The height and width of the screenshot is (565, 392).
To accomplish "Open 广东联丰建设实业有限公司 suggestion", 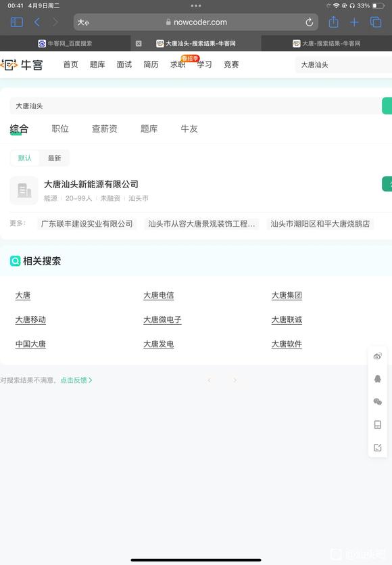I will point(87,224).
